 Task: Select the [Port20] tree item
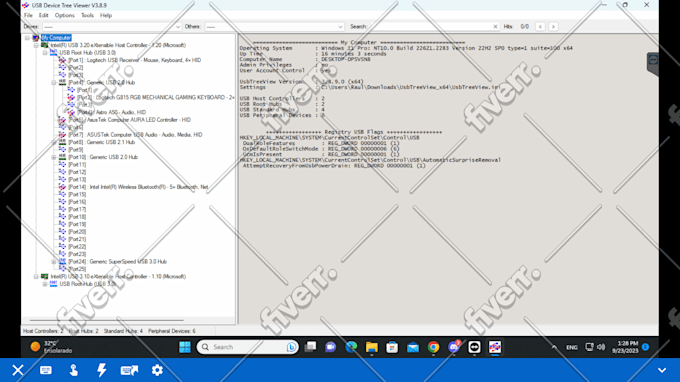click(x=77, y=232)
